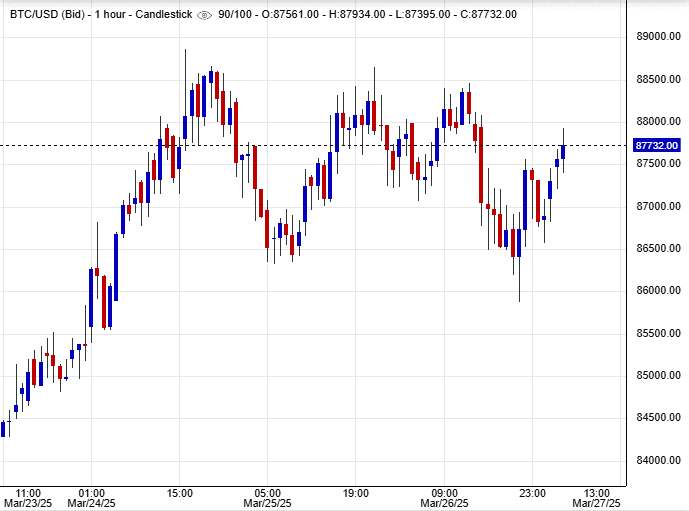Click the 84000.00 price axis label
This screenshot has width=689, height=511.
tap(658, 460)
